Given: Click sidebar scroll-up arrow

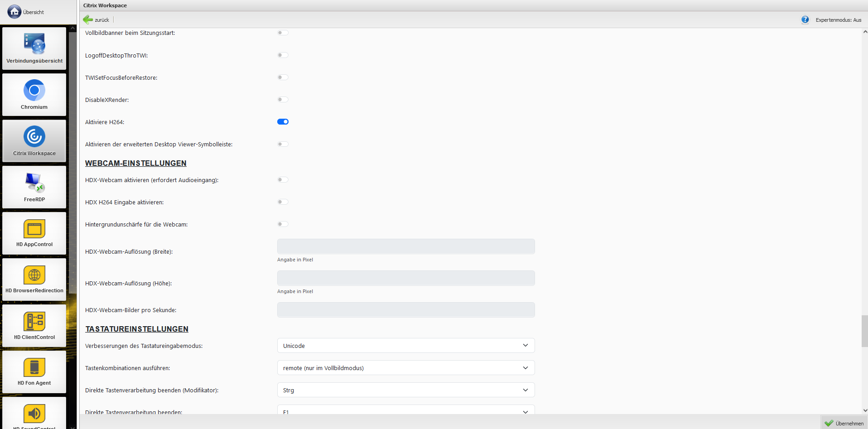Looking at the screenshot, I should tap(72, 28).
